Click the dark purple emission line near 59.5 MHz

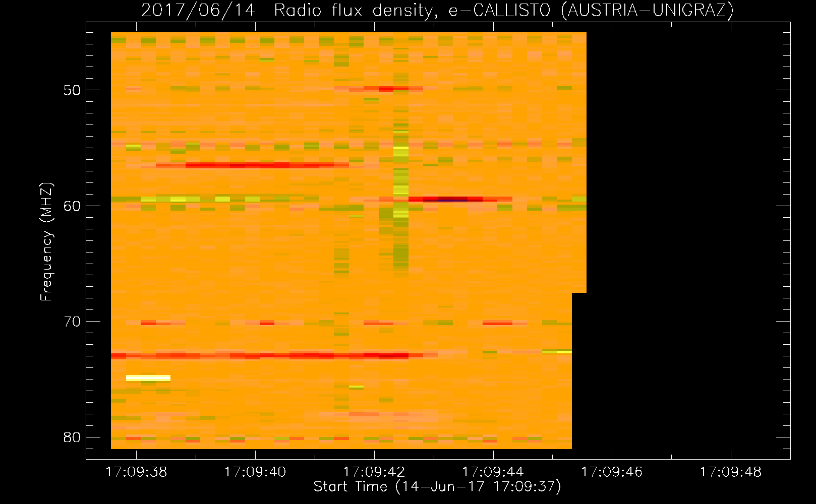click(x=453, y=199)
